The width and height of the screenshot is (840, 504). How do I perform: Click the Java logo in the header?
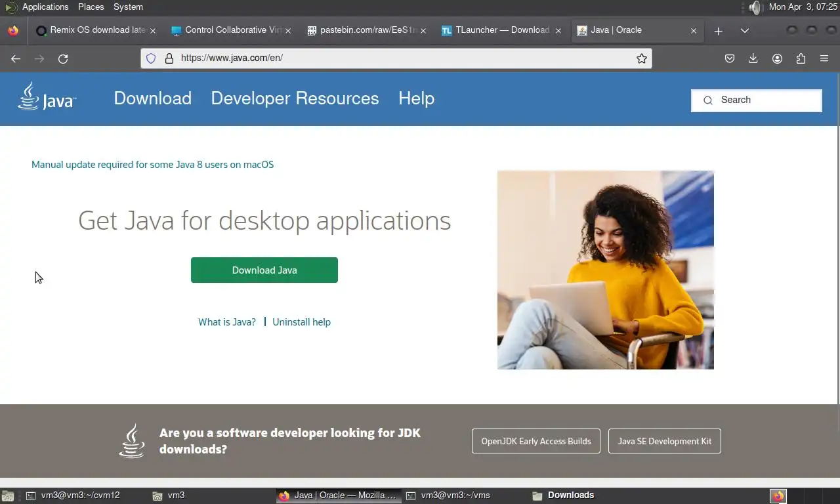[47, 96]
